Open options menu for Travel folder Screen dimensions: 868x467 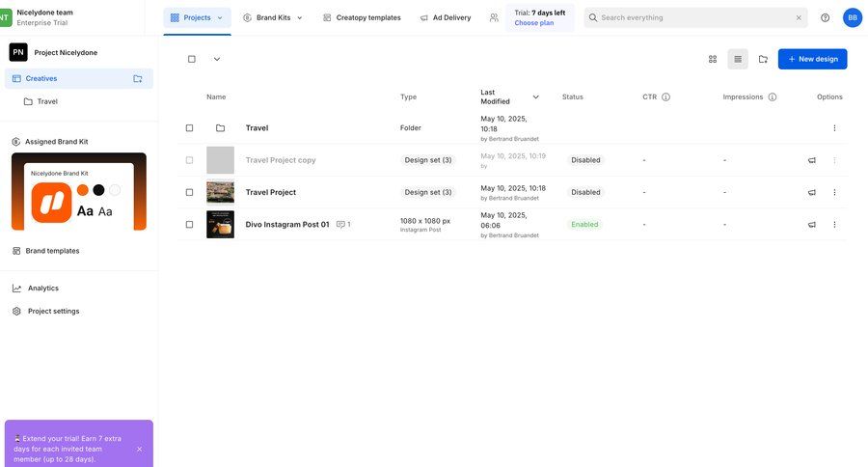[834, 128]
